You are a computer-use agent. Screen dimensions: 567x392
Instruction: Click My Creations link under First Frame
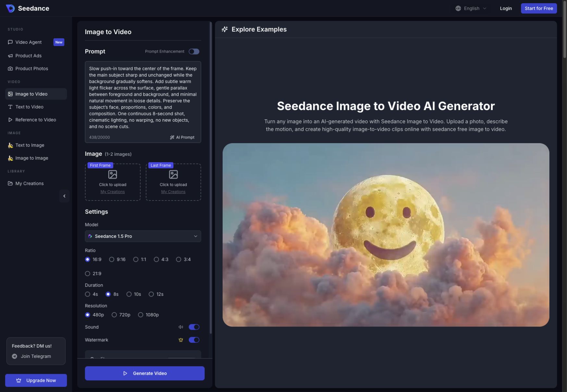[113, 192]
